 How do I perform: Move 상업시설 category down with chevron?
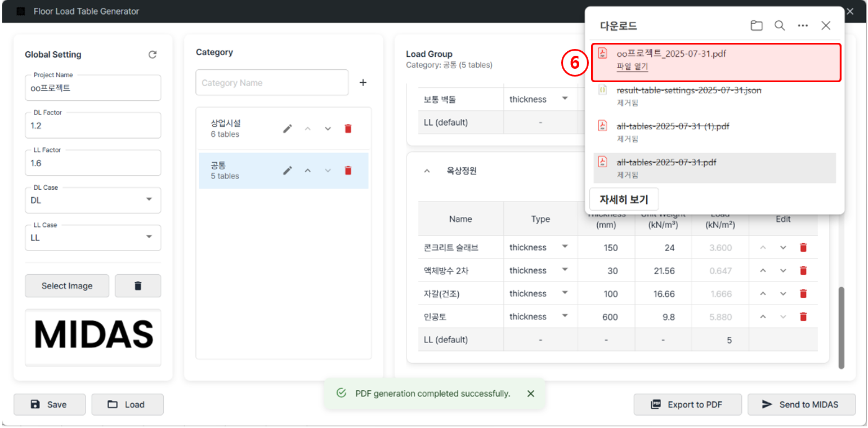point(328,128)
